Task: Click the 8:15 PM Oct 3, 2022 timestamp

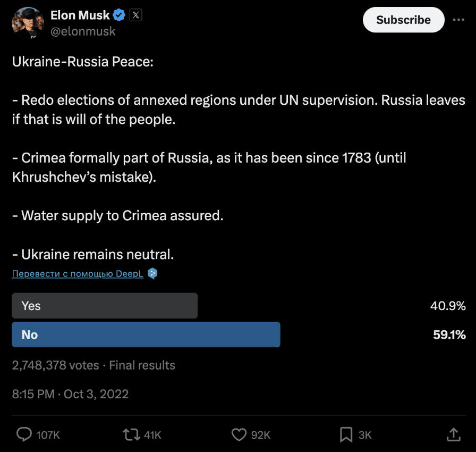Action: 71,394
